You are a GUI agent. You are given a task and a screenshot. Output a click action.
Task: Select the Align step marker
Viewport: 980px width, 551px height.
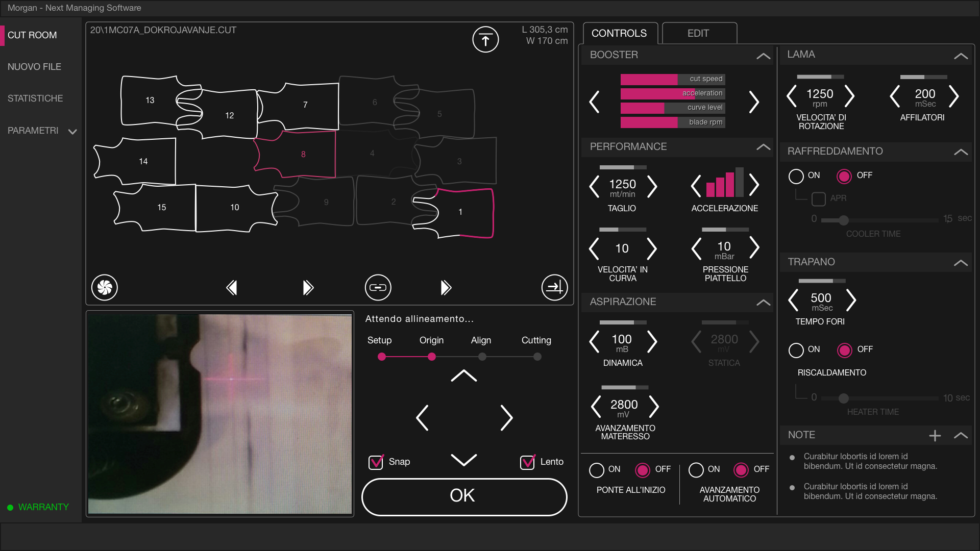click(x=482, y=357)
